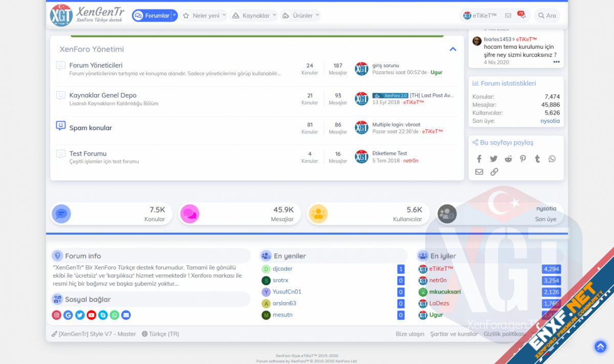Open the Forum Yöneticileri forum link
The image size is (614, 364).
[96, 65]
